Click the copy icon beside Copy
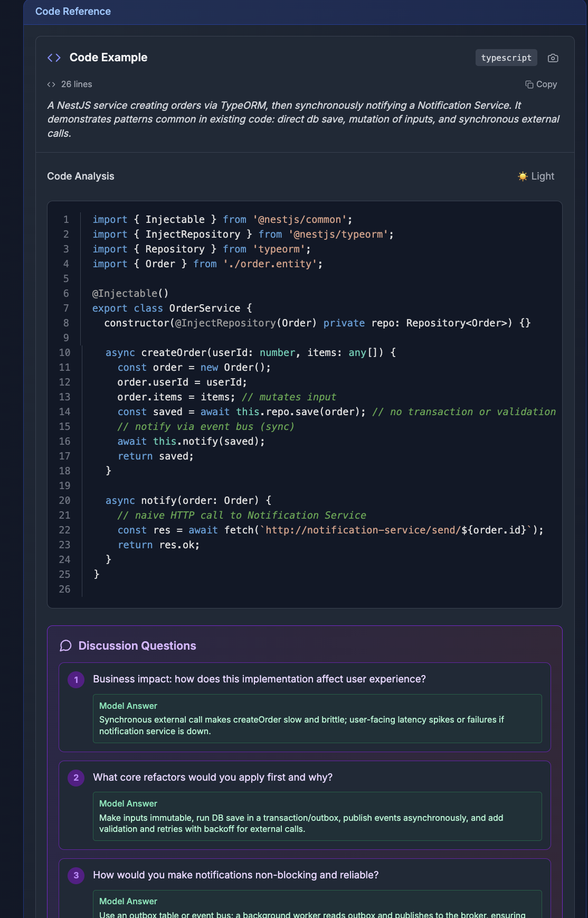 [x=529, y=85]
